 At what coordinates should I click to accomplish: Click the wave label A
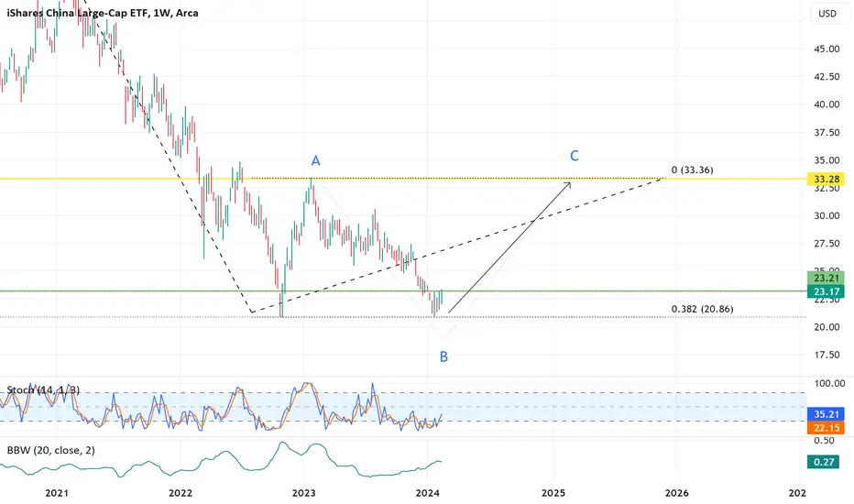[315, 160]
